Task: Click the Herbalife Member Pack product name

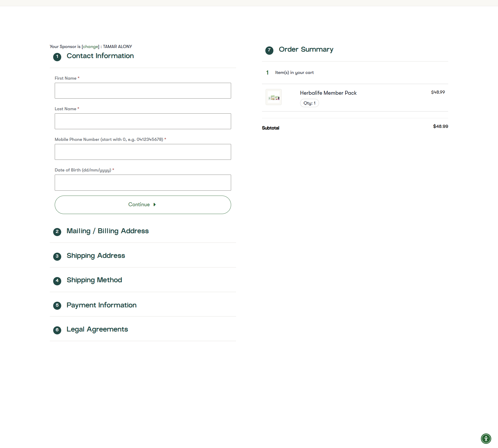Action: (328, 93)
